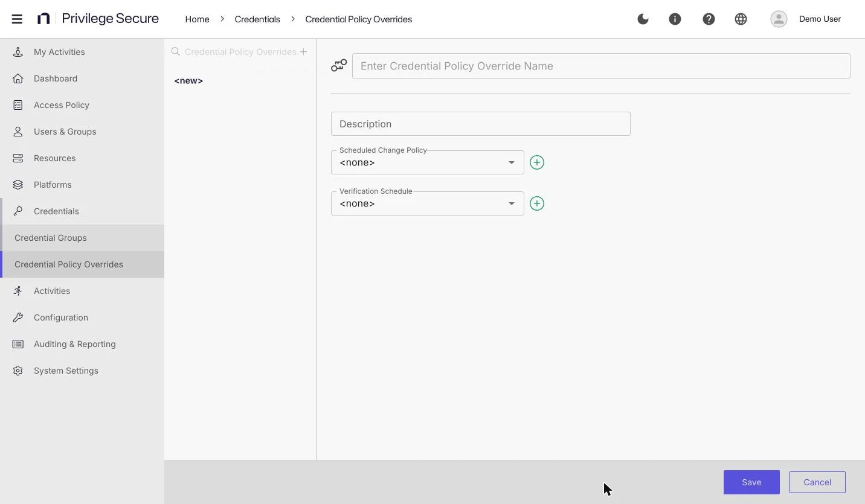Click the Cancel button
Screen dimensions: 865x504
pyautogui.click(x=817, y=482)
